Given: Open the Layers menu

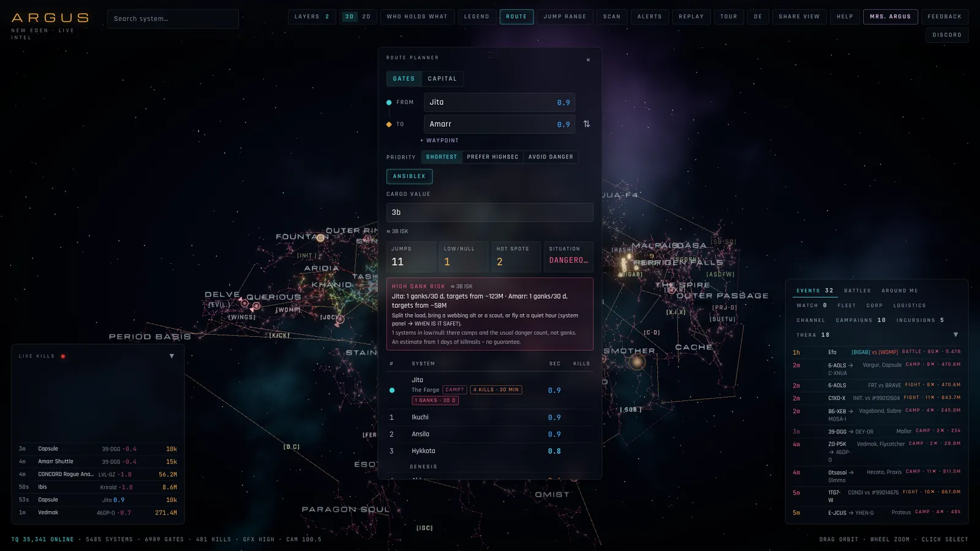Looking at the screenshot, I should [x=312, y=17].
